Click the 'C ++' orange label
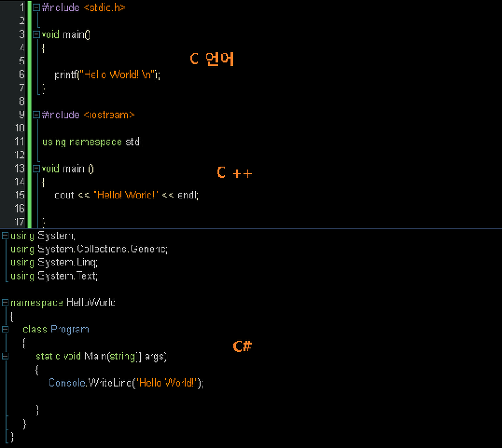The image size is (502, 448). (234, 173)
